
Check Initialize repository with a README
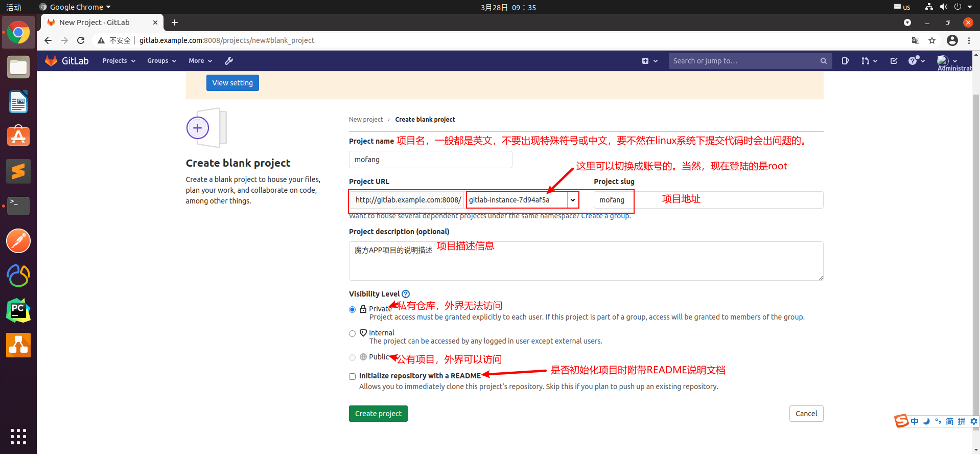[353, 377]
